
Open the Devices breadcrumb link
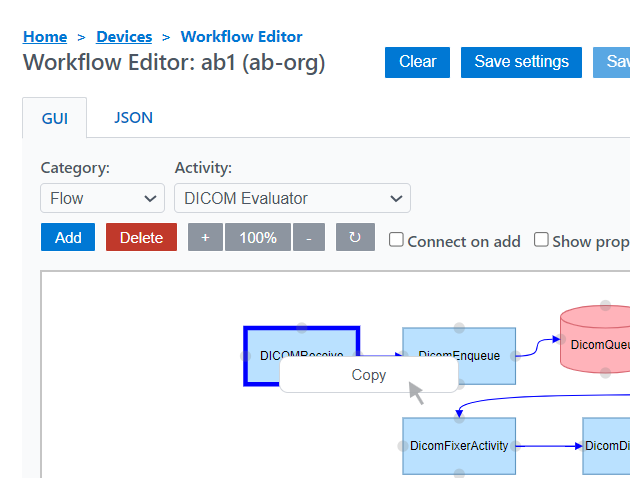(124, 37)
